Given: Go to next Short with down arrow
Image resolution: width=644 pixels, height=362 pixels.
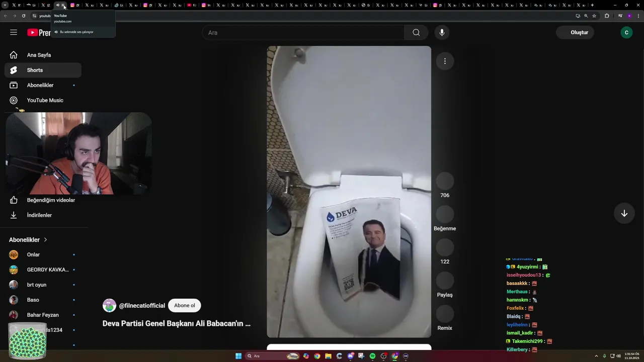Looking at the screenshot, I should point(624,214).
